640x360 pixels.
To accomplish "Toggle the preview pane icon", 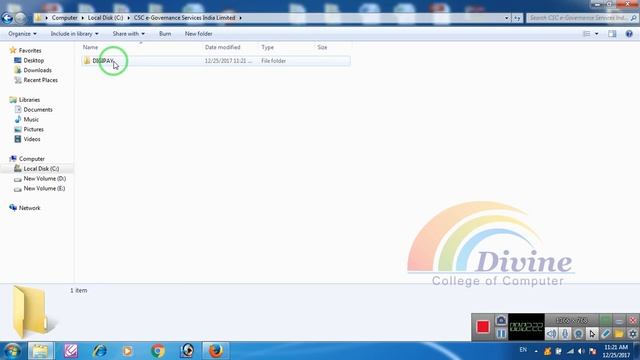I will (612, 34).
